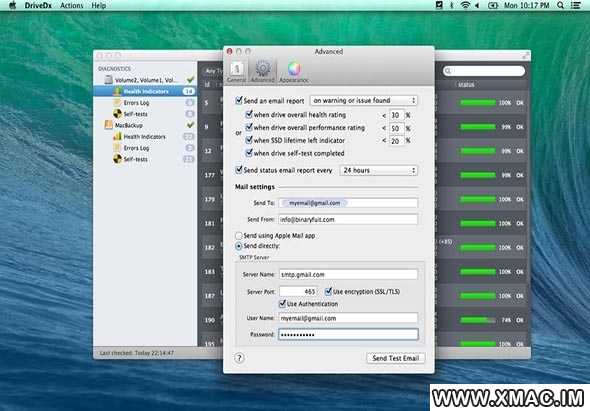The image size is (590, 411).
Task: Click the Server Port field 465
Action: tap(298, 291)
